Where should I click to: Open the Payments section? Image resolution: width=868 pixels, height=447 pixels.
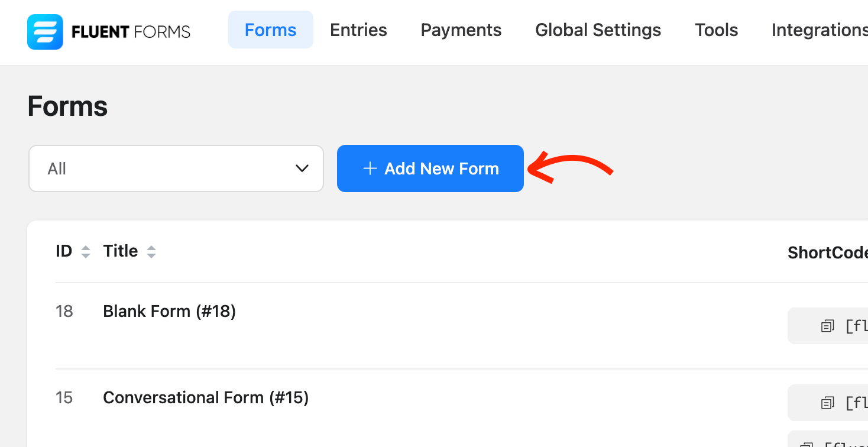(x=461, y=30)
